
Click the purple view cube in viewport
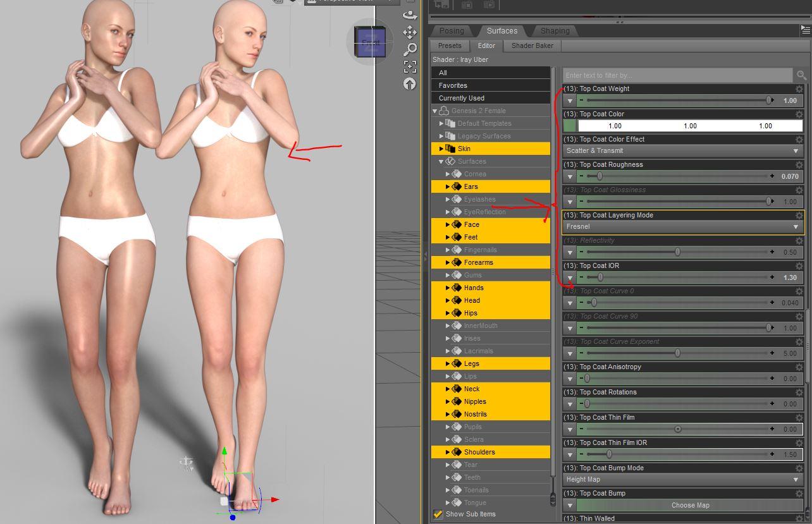tap(370, 42)
